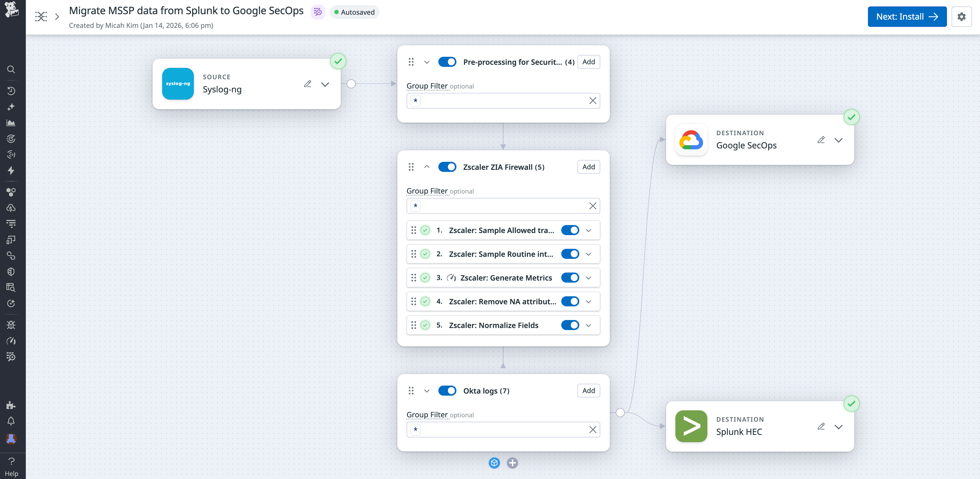Open the notifications bell in the sidebar
The height and width of the screenshot is (479, 980).
[x=11, y=421]
